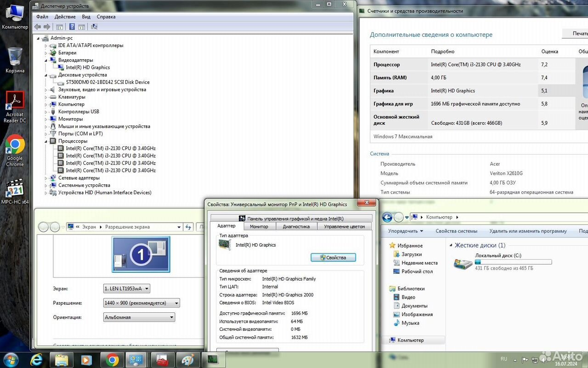Open the Разрешение dropdown 1440 × 900

(x=141, y=303)
